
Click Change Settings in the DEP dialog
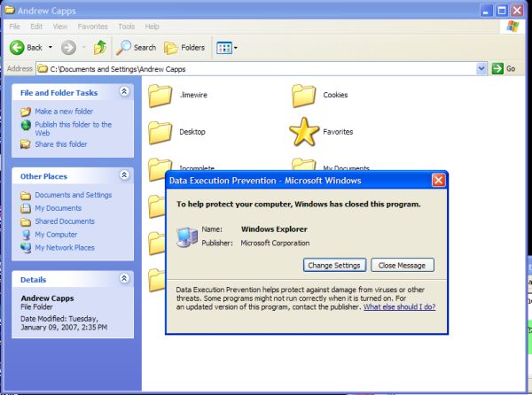[334, 265]
